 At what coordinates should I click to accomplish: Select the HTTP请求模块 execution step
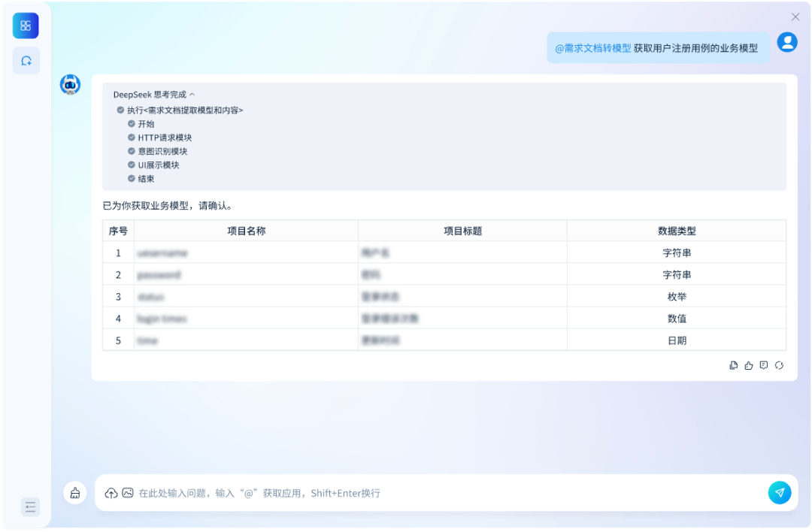tap(165, 137)
